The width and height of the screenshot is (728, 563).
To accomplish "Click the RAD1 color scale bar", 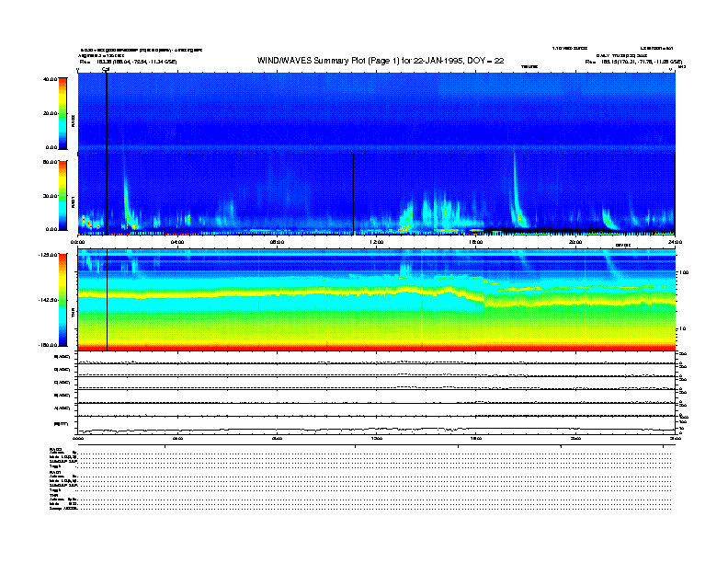I will 63,195.
